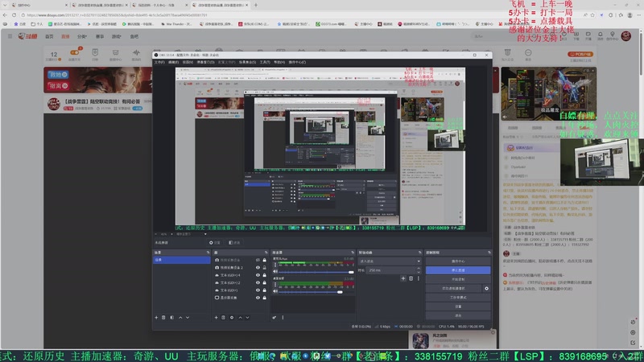Open advanced audio properties icon below mixer

[275, 318]
